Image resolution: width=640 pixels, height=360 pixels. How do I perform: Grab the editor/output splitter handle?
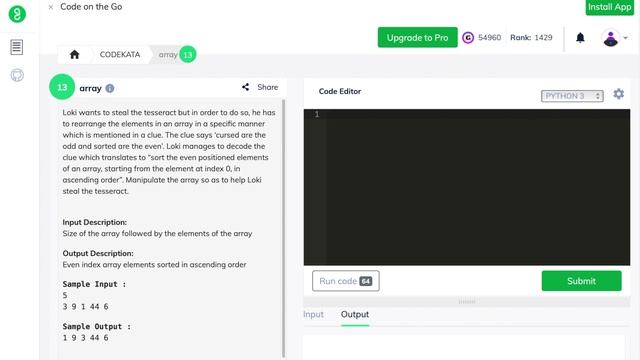point(467,302)
